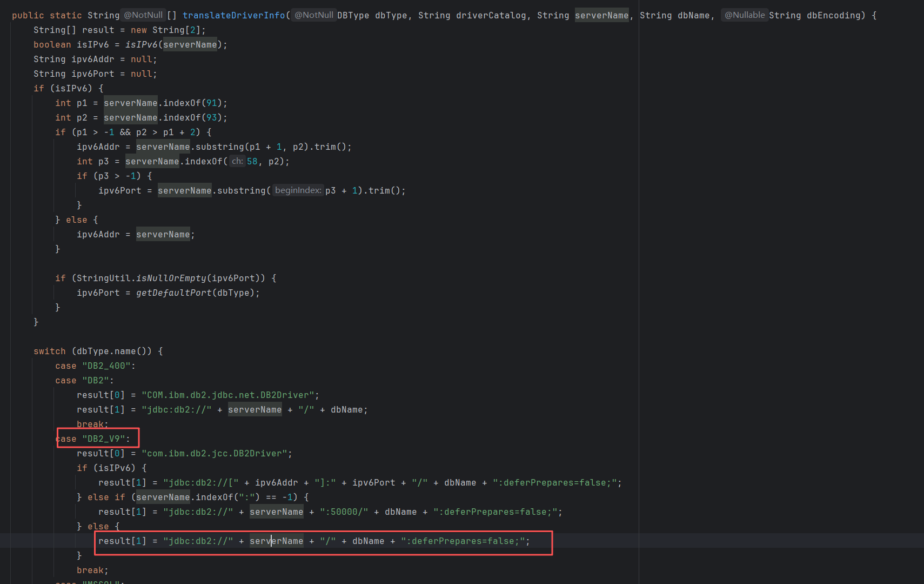
Task: Click the number 91 in indexOf call
Action: (x=211, y=103)
